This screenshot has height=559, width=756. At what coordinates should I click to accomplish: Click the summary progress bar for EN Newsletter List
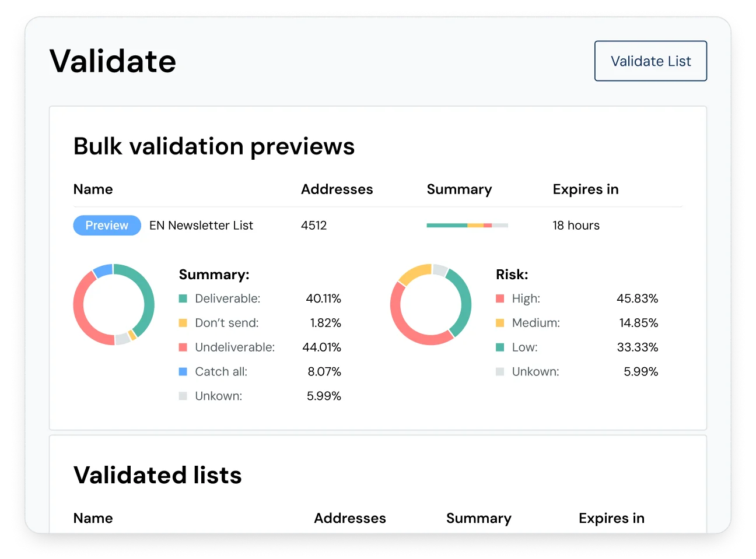[x=467, y=226]
